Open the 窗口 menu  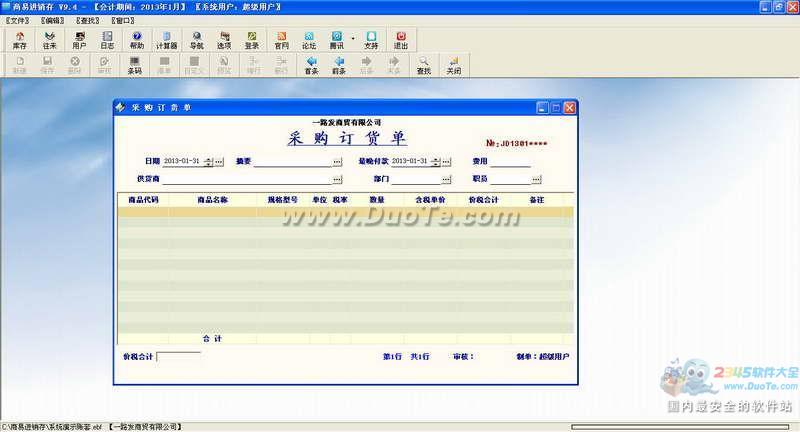123,20
